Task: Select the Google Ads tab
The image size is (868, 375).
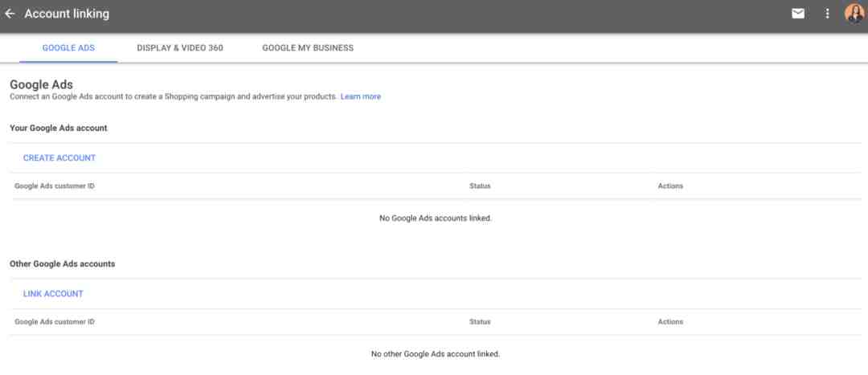Action: (x=68, y=48)
